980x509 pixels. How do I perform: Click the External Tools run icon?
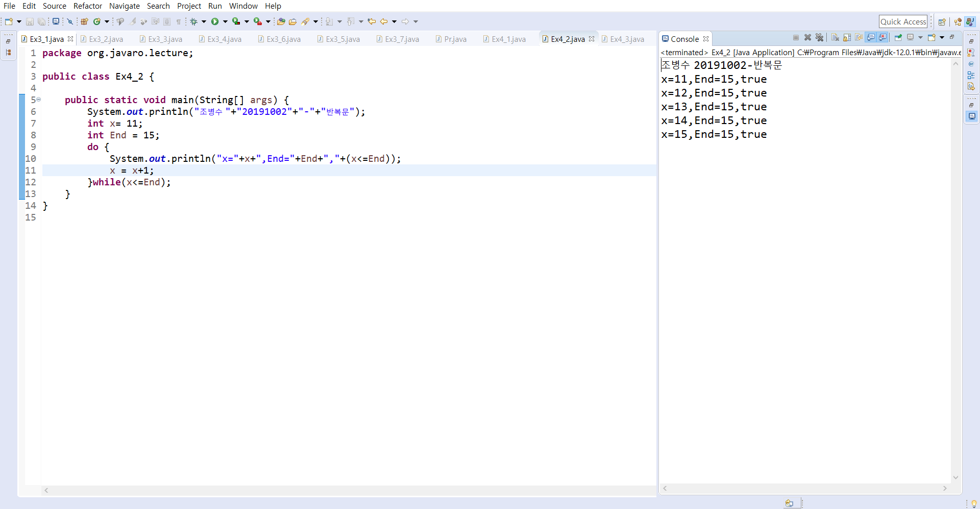pyautogui.click(x=258, y=21)
